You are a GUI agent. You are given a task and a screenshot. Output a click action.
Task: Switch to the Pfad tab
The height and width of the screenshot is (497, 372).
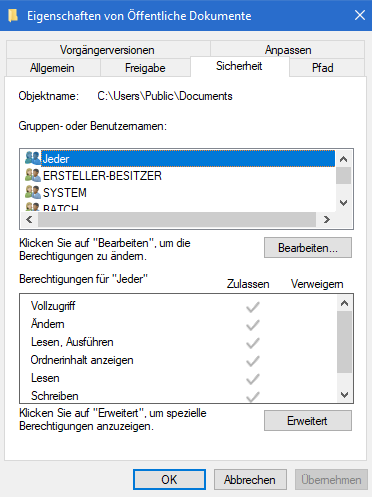[322, 68]
